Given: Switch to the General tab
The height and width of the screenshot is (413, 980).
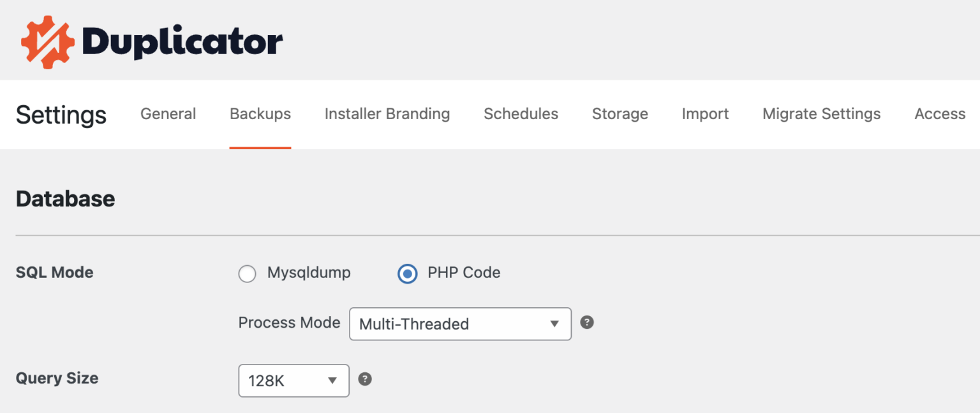Looking at the screenshot, I should 168,114.
